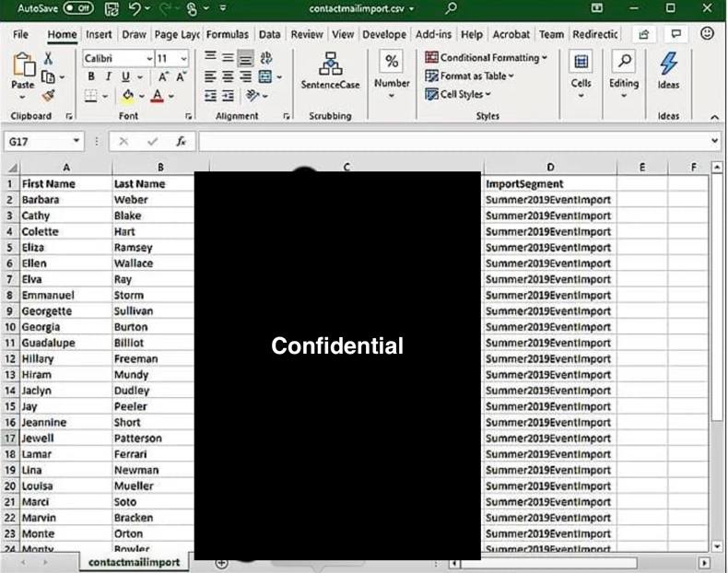Open the Cells group button
This screenshot has width=728, height=573.
[x=581, y=75]
